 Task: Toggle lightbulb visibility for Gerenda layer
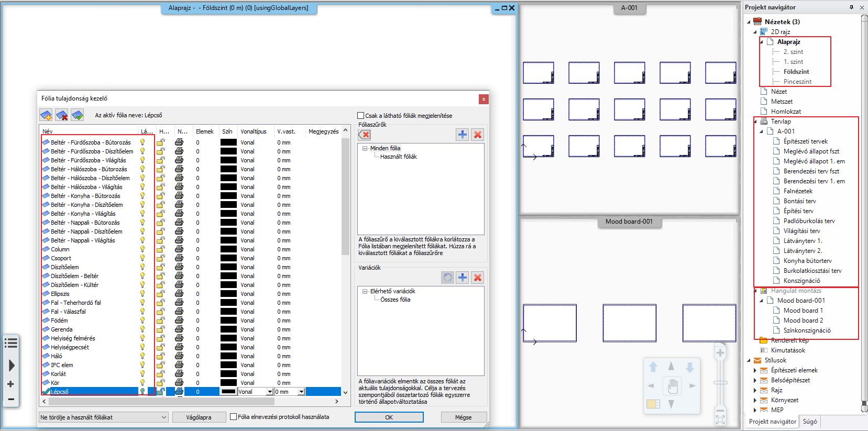pyautogui.click(x=142, y=329)
